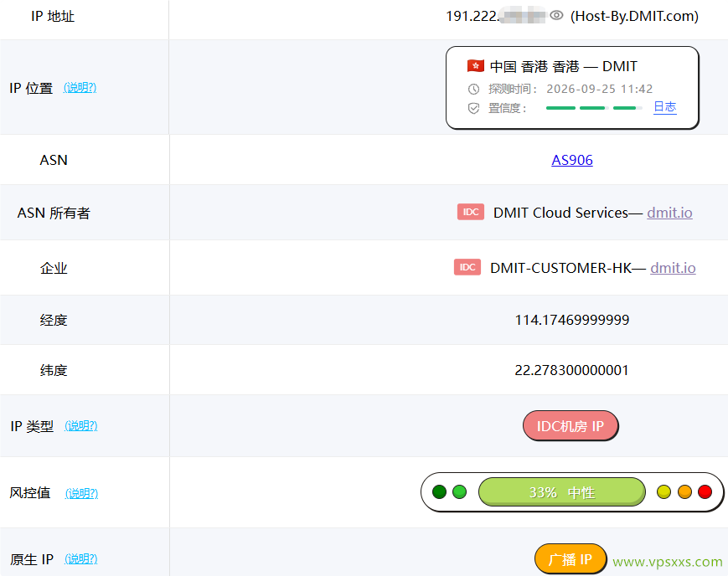This screenshot has width=728, height=576.
Task: Click the light green risk dot
Action: (x=460, y=492)
